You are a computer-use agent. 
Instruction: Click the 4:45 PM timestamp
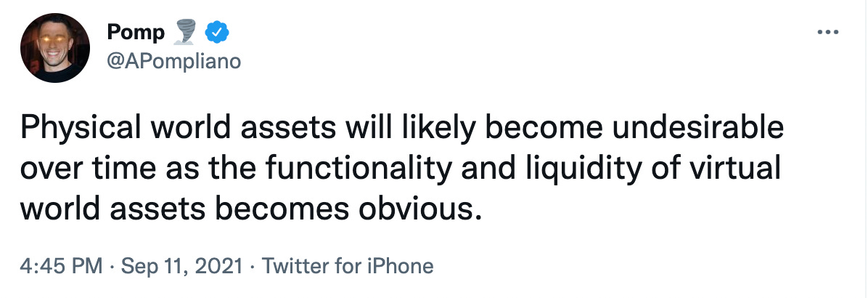62,266
